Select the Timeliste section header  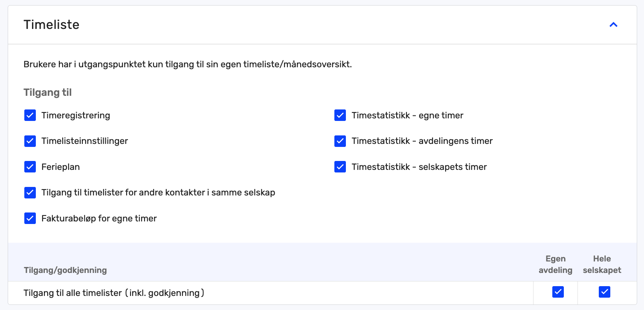coord(51,25)
